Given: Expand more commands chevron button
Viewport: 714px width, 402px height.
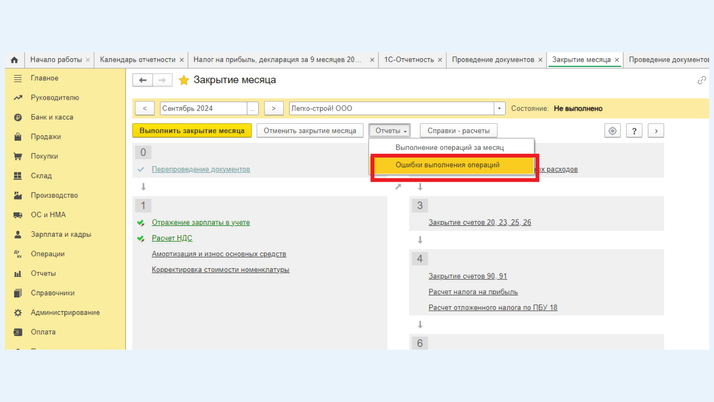Looking at the screenshot, I should point(656,131).
